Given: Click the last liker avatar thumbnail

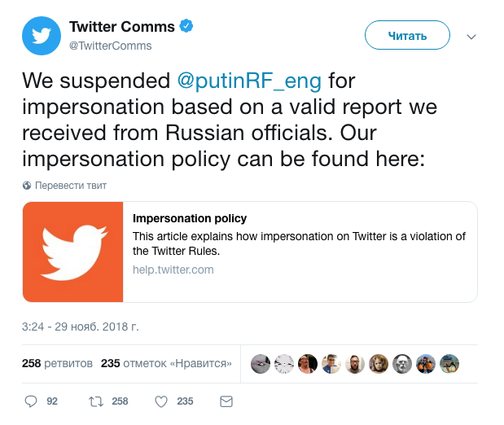Looking at the screenshot, I should (449, 363).
